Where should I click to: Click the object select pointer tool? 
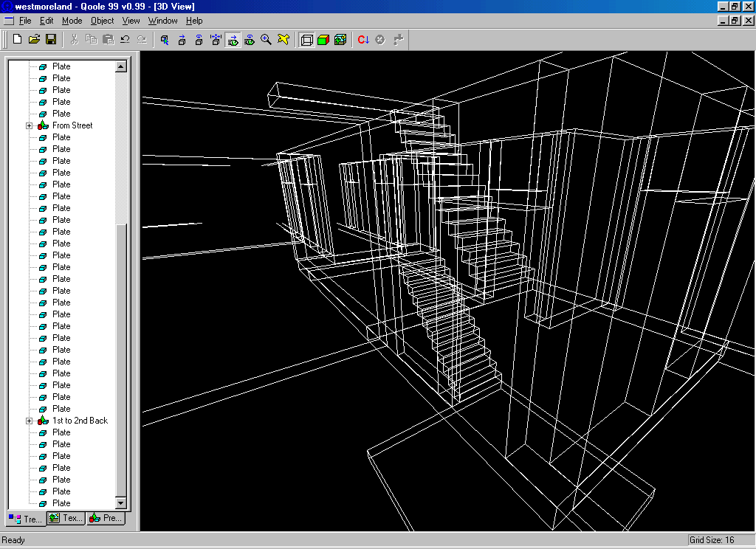[165, 39]
